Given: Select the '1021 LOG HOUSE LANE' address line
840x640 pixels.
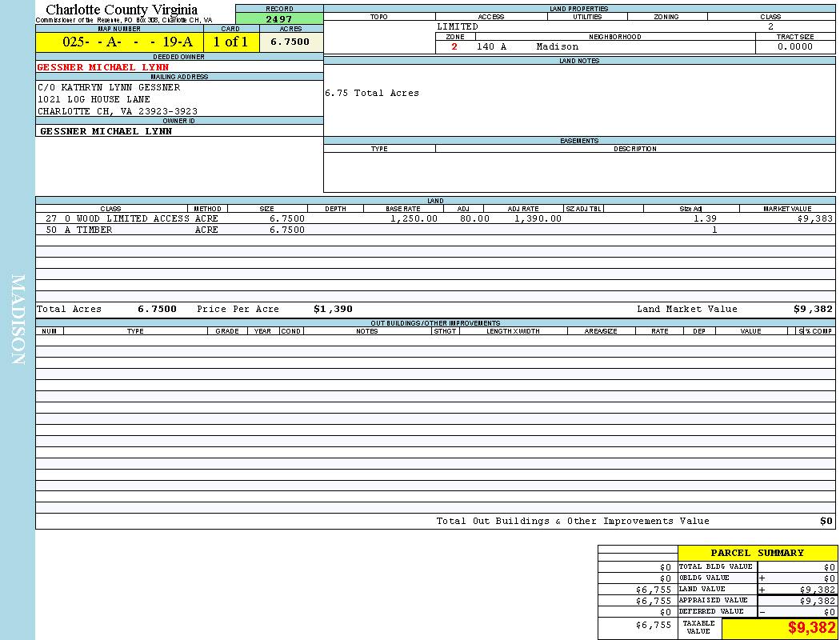Looking at the screenshot, I should coord(94,99).
